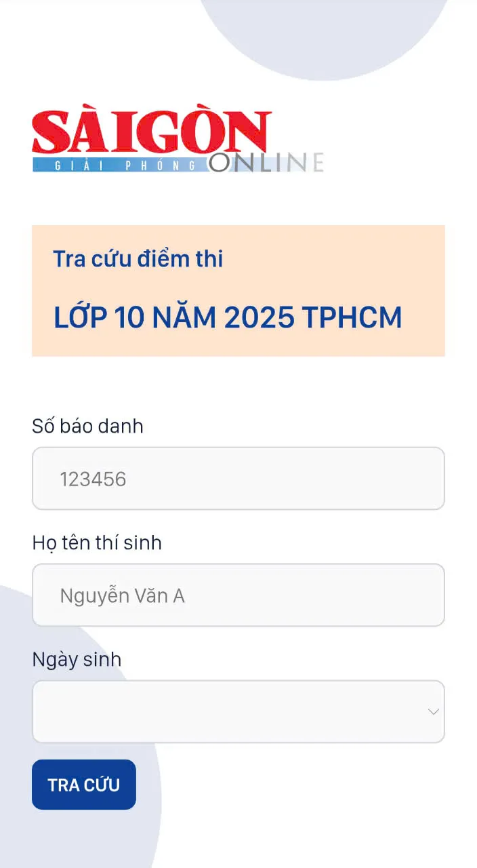Click the gray ONLINE text in logo

[x=266, y=163]
